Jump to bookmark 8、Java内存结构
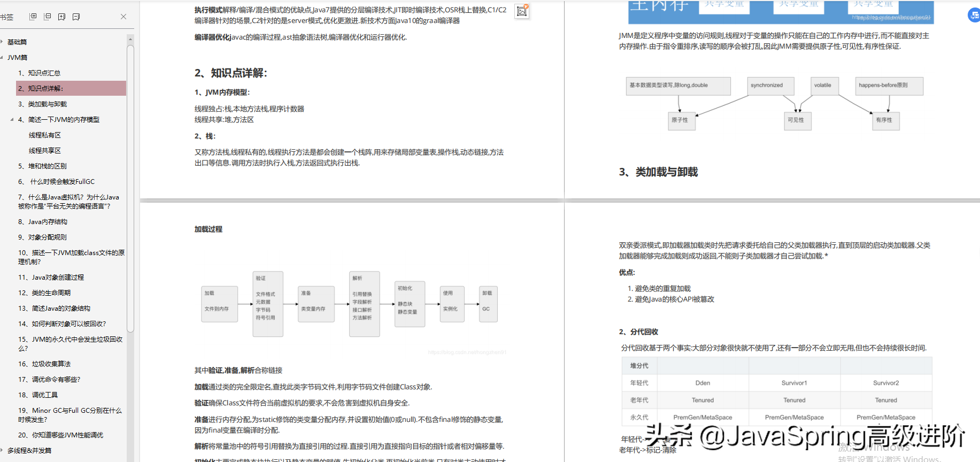Viewport: 980px width, 462px height. click(43, 221)
